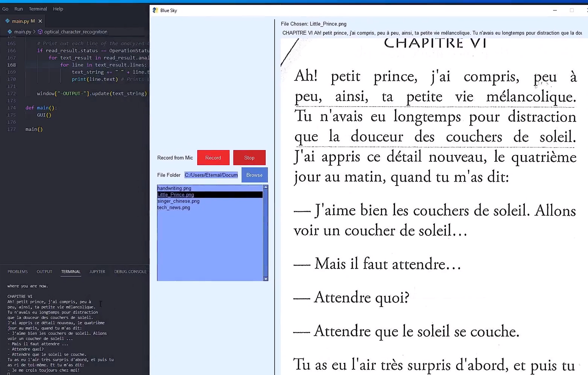Viewport: 588px width, 375px height.
Task: Click the breadcrumb function cube icon
Action: 40,32
